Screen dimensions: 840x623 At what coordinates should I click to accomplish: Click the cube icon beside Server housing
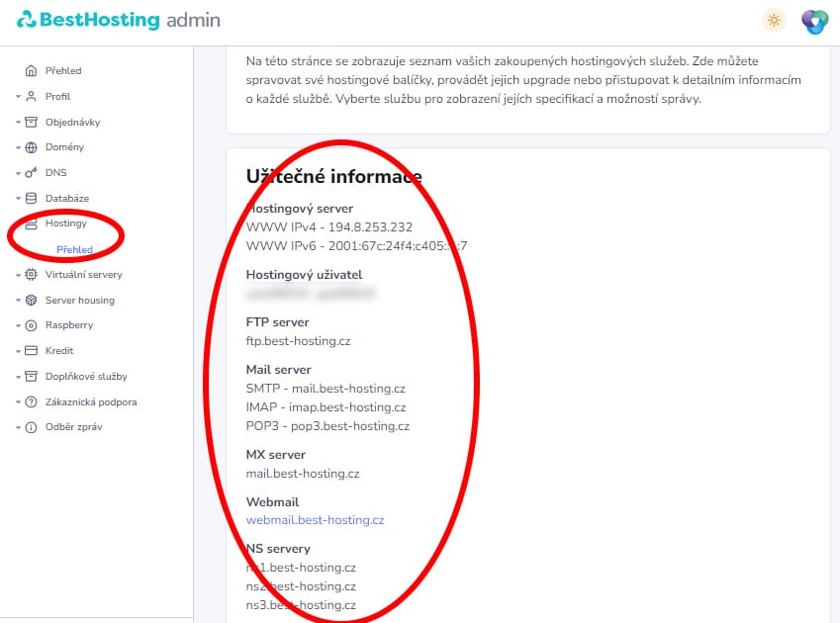click(32, 301)
